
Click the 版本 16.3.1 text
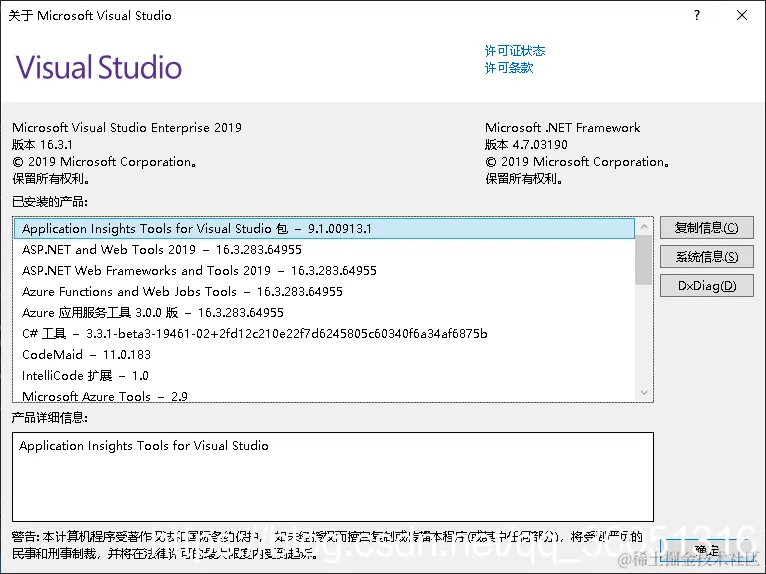click(43, 145)
